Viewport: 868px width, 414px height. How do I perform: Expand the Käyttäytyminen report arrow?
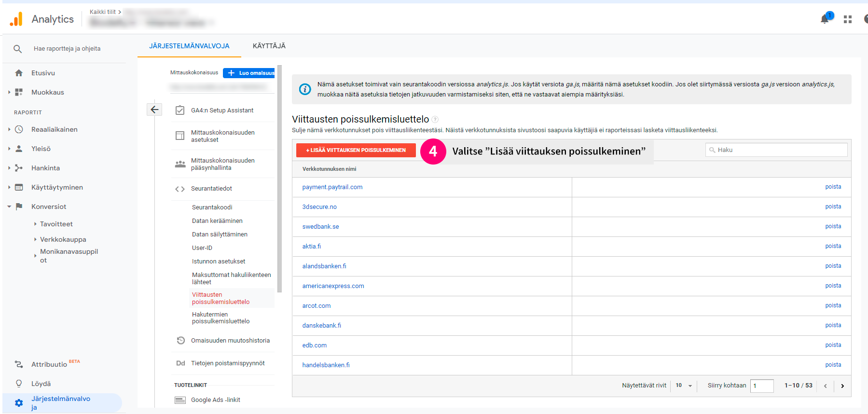(x=9, y=187)
